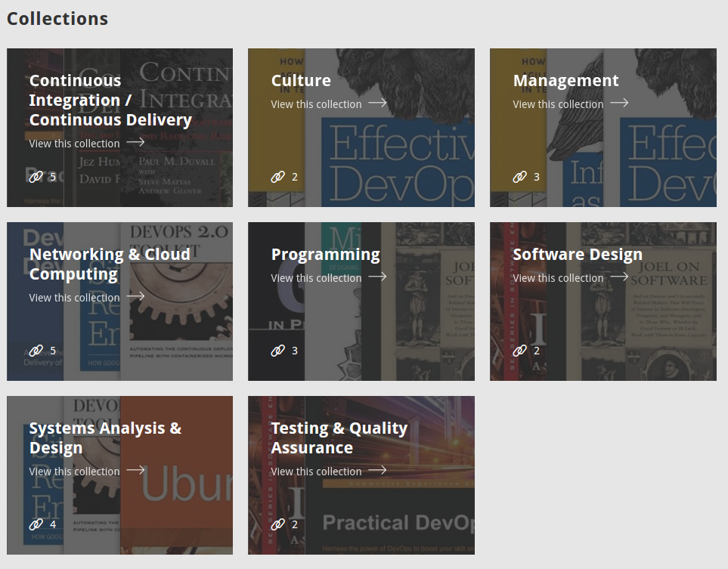Open Networking & Cloud Computing's view link
Viewport: 728px width, 569px height.
[74, 298]
